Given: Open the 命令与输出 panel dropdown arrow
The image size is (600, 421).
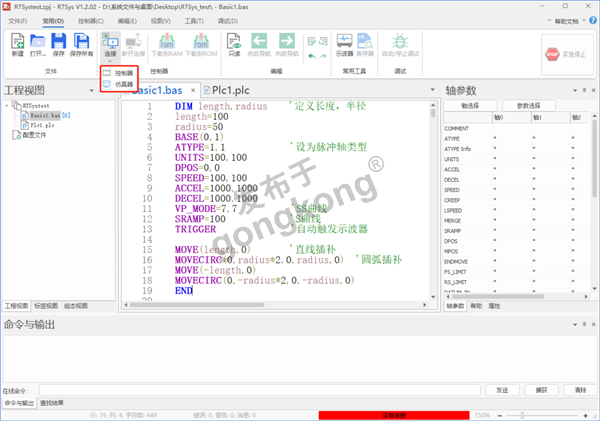Looking at the screenshot, I should tap(575, 325).
